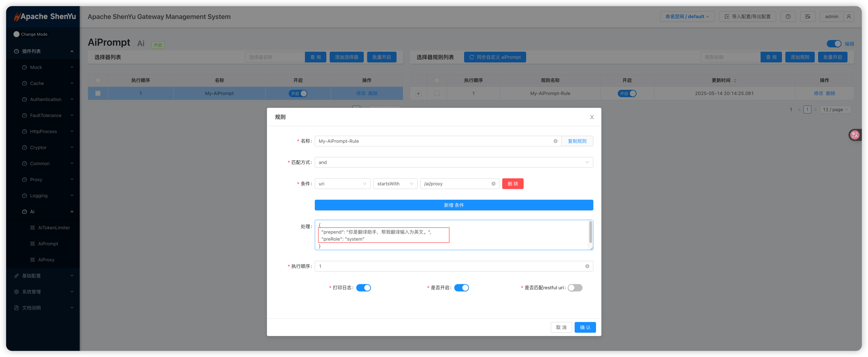Screen dimensions: 868x357
Task: Click 同步自定义 aiPrompt button
Action: [495, 57]
